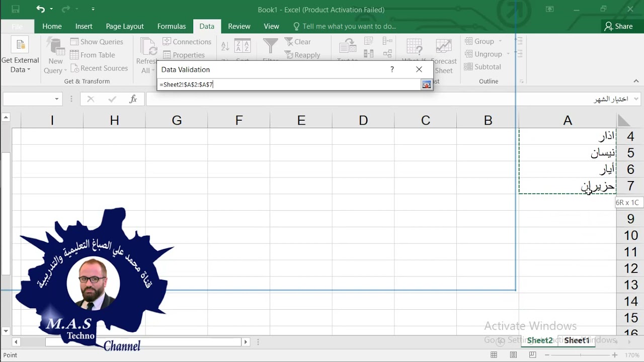
Task: Switch to Normal view icon
Action: tap(494, 355)
